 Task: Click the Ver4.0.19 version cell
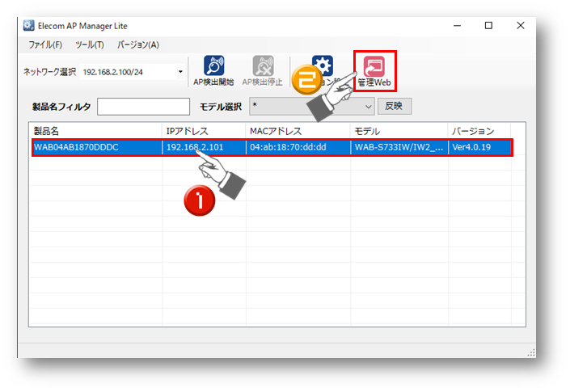(x=471, y=147)
